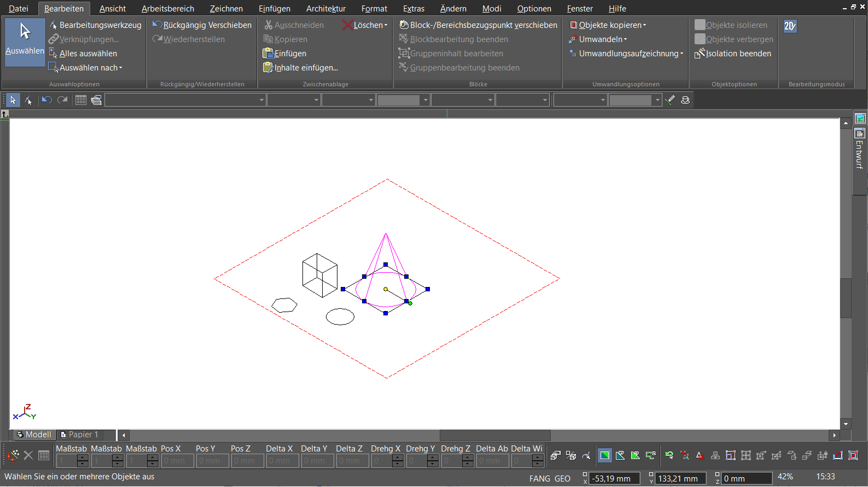Click Block-/Bereichsbezugspunkt verschieben
The image size is (868, 487).
tap(478, 25)
